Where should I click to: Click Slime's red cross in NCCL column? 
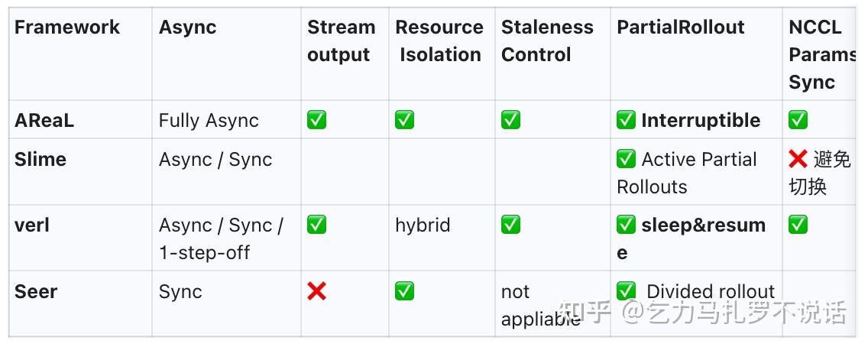[798, 159]
